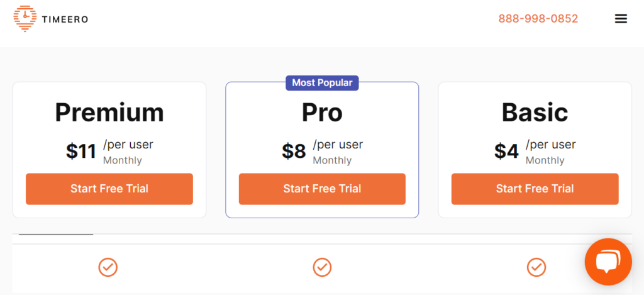
Task: Click the Pro plan heading
Action: 322,113
